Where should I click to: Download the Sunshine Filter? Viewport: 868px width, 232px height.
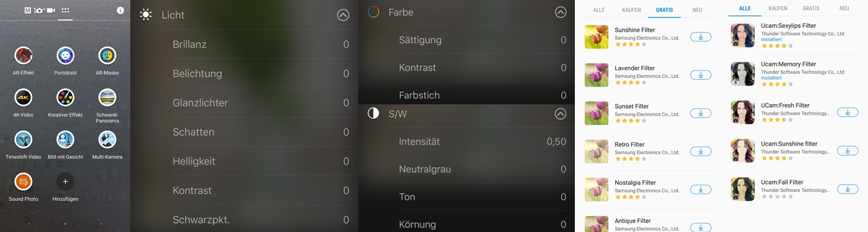tap(701, 37)
